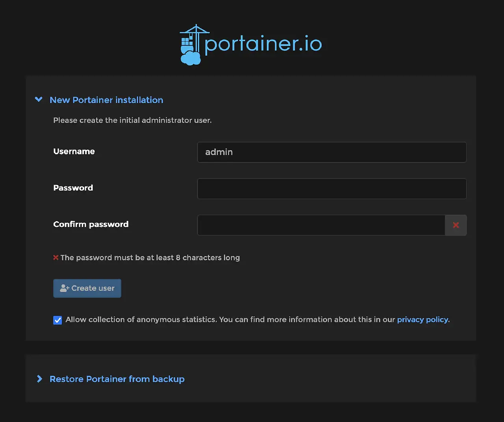The height and width of the screenshot is (422, 504).
Task: Click the red X icon before password warning
Action: 56,257
